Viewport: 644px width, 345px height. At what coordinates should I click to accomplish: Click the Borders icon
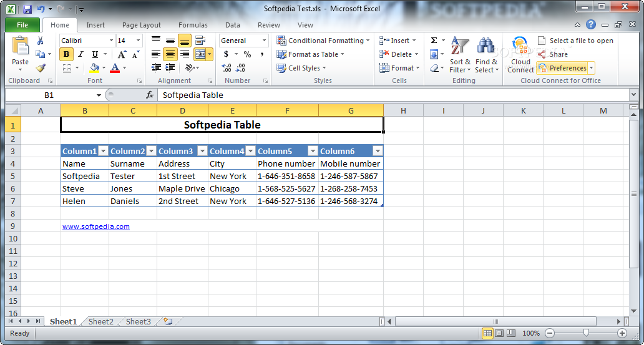click(x=67, y=68)
